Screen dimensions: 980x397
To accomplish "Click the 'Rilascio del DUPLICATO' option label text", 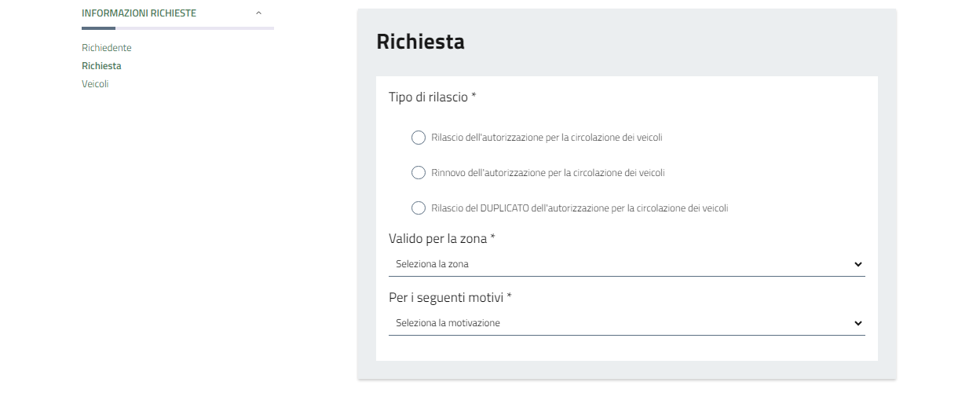I will click(580, 208).
